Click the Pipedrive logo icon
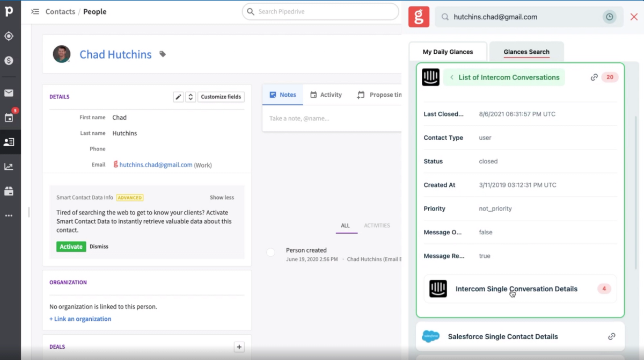 coord(9,11)
